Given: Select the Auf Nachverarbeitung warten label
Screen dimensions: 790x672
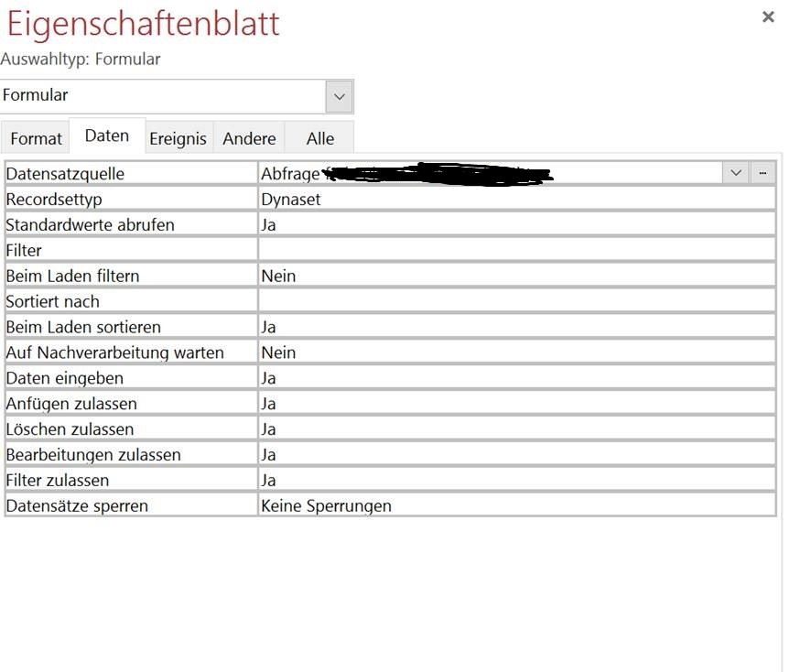Looking at the screenshot, I should coord(115,352).
